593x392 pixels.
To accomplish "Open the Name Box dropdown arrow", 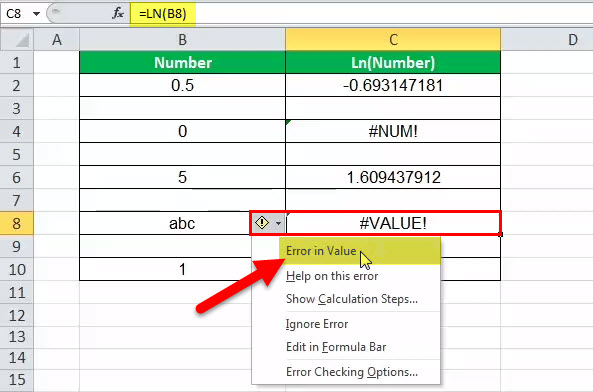I will (x=36, y=14).
